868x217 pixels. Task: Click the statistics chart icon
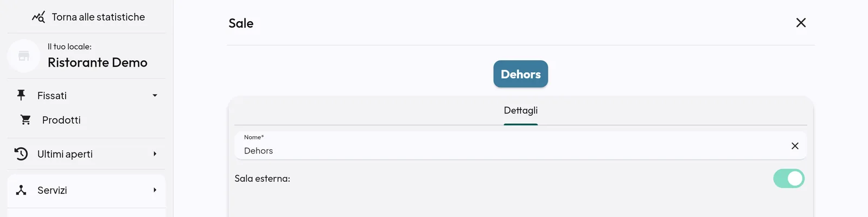(39, 17)
